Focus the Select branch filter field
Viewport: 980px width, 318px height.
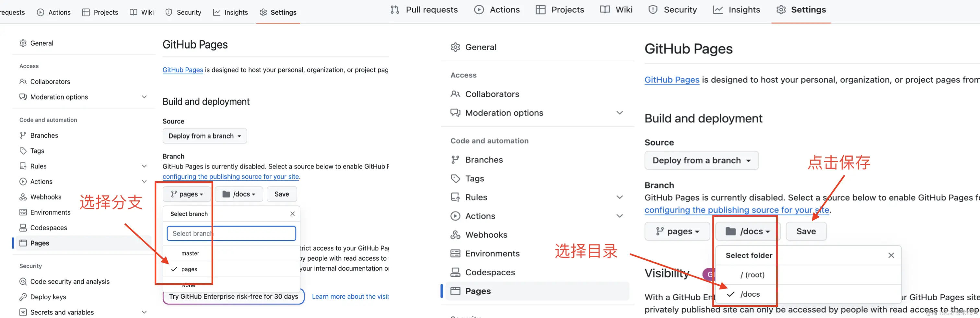coord(231,233)
